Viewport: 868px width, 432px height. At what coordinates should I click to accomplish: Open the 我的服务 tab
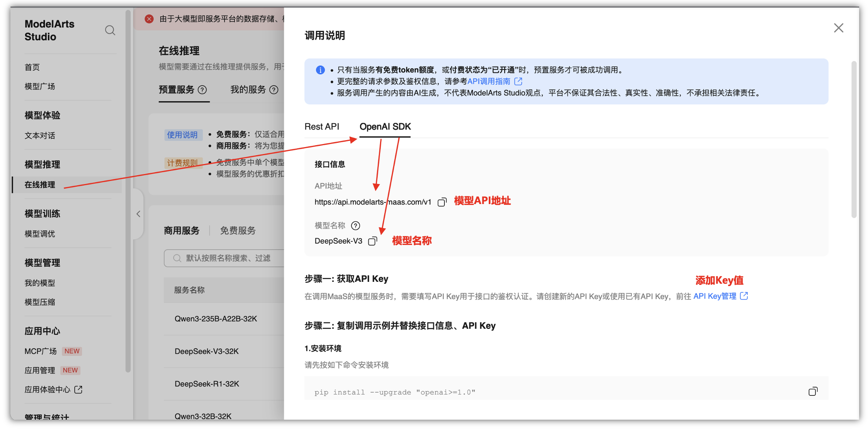(248, 90)
